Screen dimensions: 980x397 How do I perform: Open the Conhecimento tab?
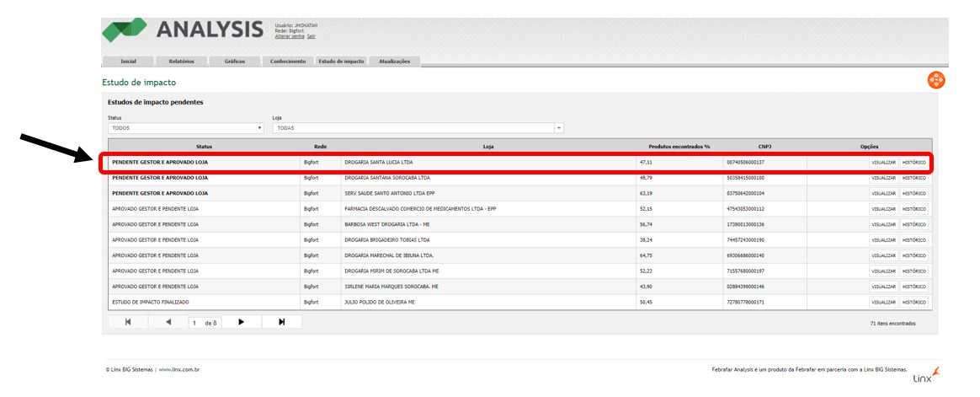[x=288, y=62]
